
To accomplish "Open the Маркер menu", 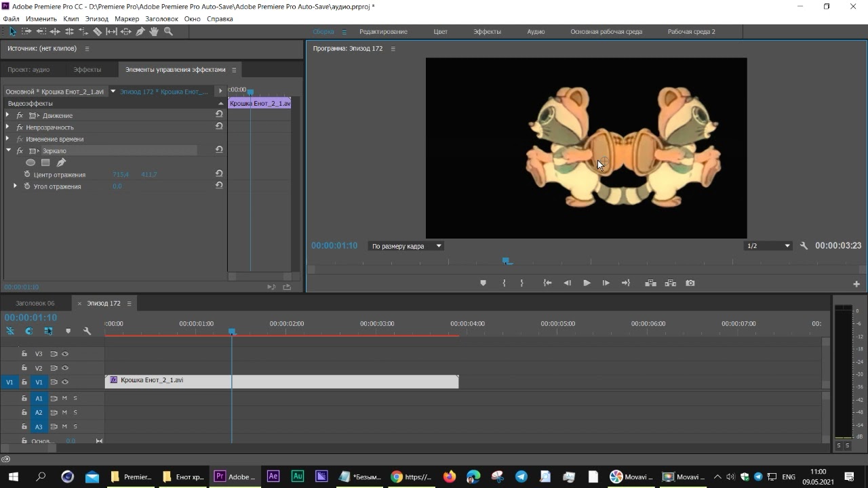I will pyautogui.click(x=127, y=19).
